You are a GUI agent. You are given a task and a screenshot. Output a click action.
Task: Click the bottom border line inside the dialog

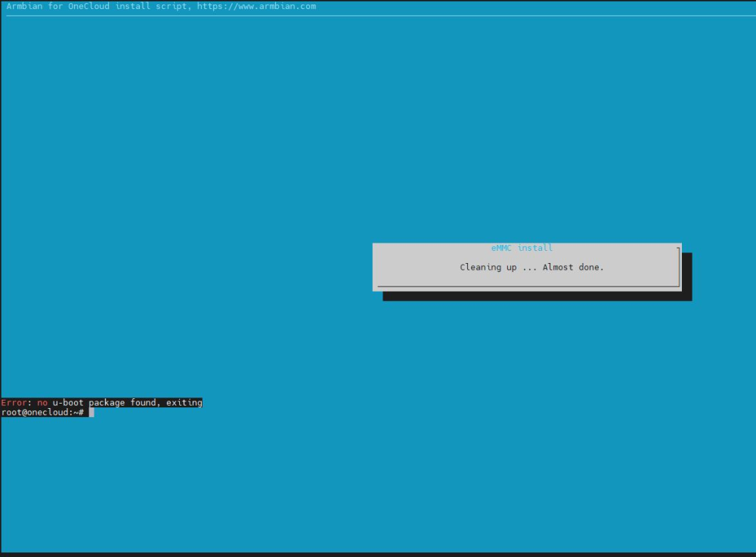click(x=527, y=286)
